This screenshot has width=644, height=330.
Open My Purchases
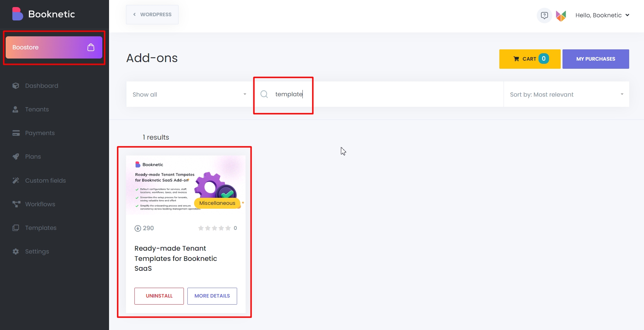click(x=596, y=59)
